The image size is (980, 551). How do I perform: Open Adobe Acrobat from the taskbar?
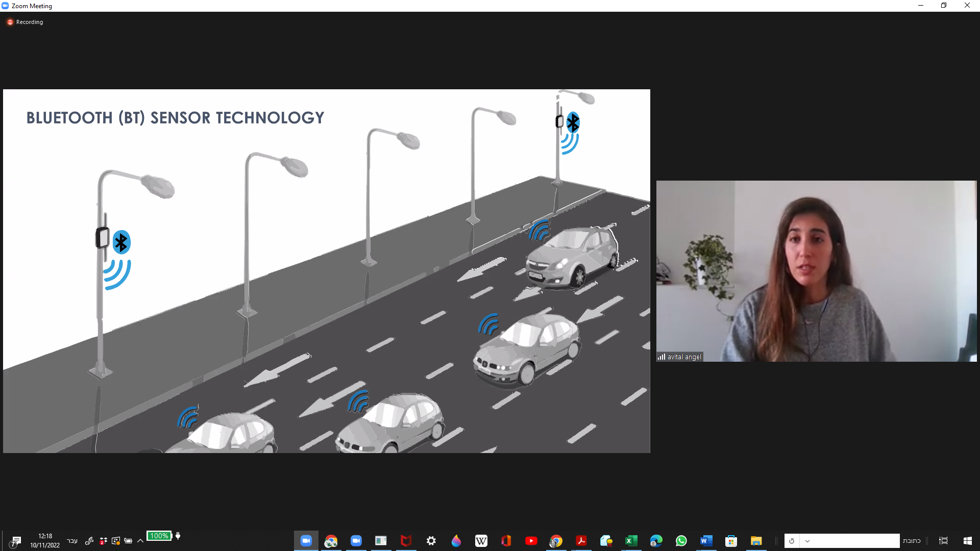(581, 541)
